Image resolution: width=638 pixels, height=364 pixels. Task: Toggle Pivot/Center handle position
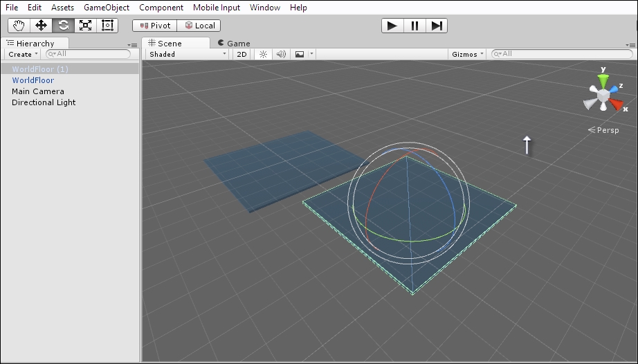pos(155,26)
